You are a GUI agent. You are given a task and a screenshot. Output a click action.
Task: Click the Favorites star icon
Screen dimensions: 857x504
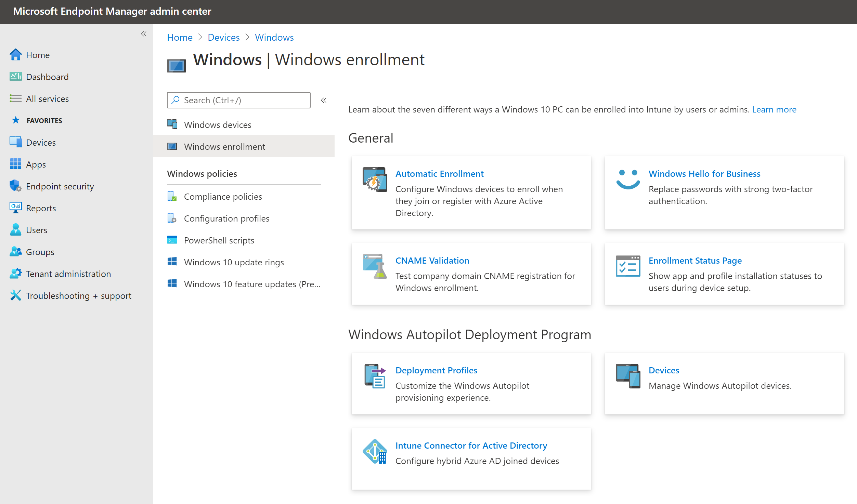(x=16, y=120)
